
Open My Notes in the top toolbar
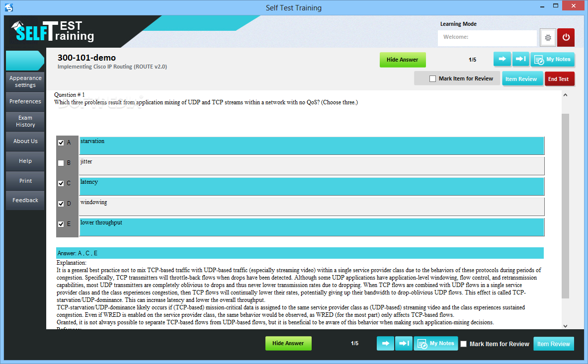coord(552,60)
